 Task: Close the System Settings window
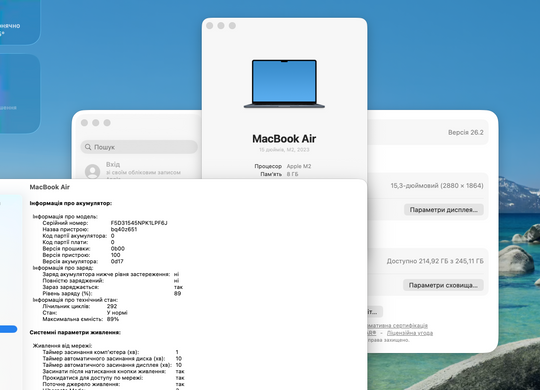coord(84,123)
